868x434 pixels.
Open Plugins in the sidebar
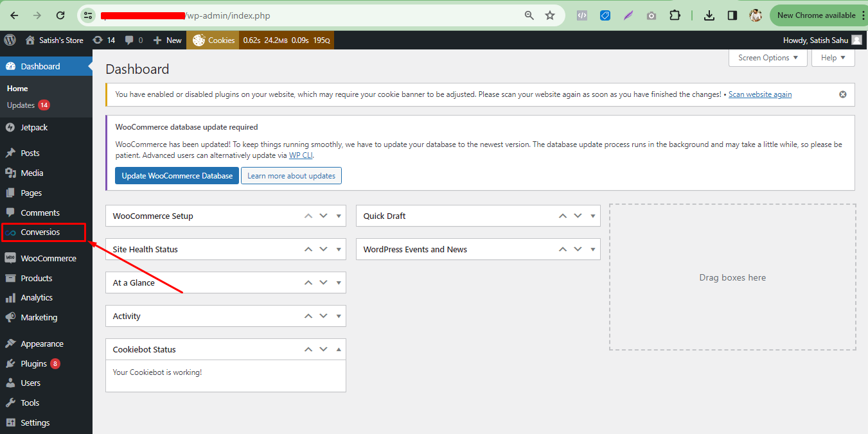(x=46, y=363)
